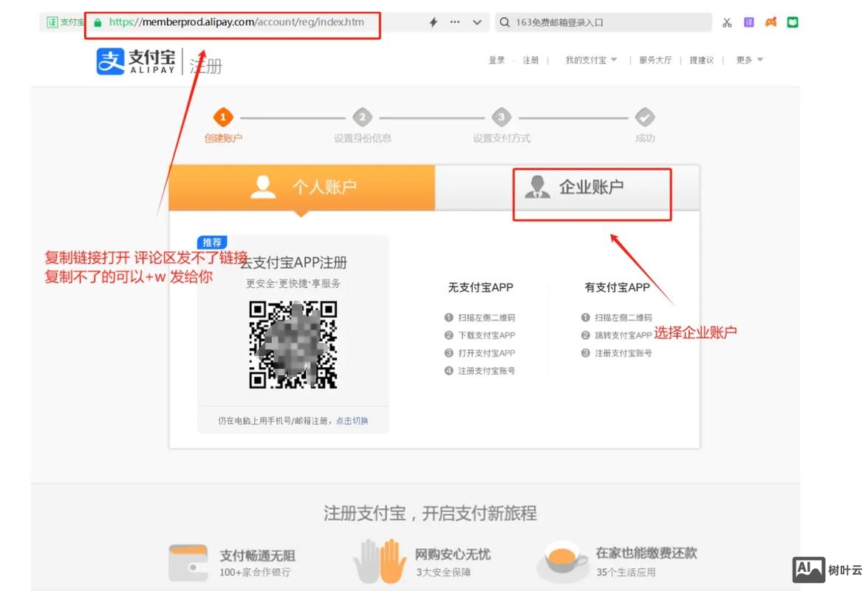Click the 注册 link in top navigation

point(529,60)
